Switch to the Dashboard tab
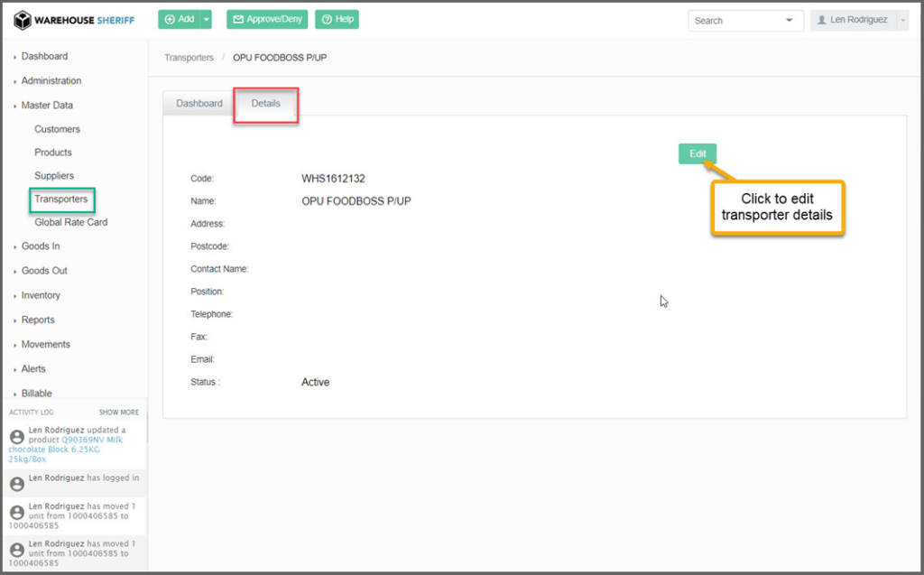This screenshot has width=924, height=575. pos(199,103)
